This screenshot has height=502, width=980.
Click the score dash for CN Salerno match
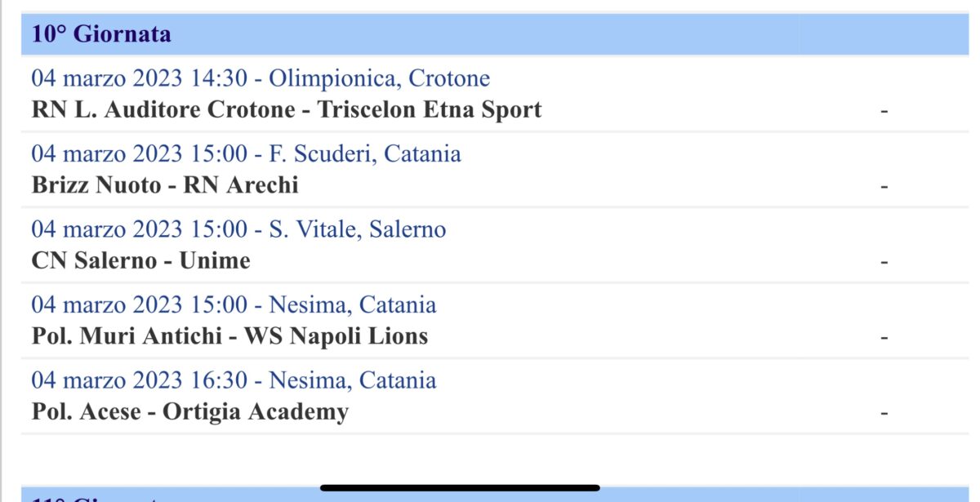pyautogui.click(x=884, y=261)
